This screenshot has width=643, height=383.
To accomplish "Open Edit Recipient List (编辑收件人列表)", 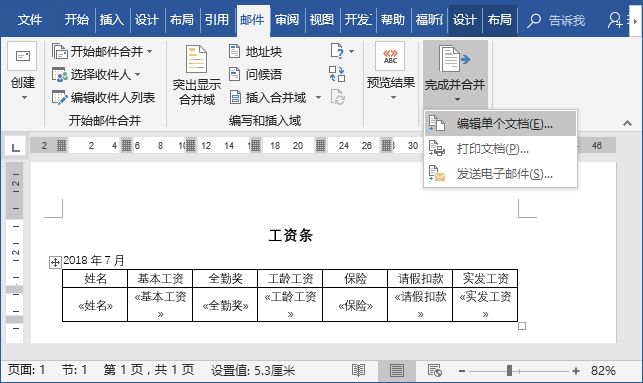I will click(x=104, y=98).
